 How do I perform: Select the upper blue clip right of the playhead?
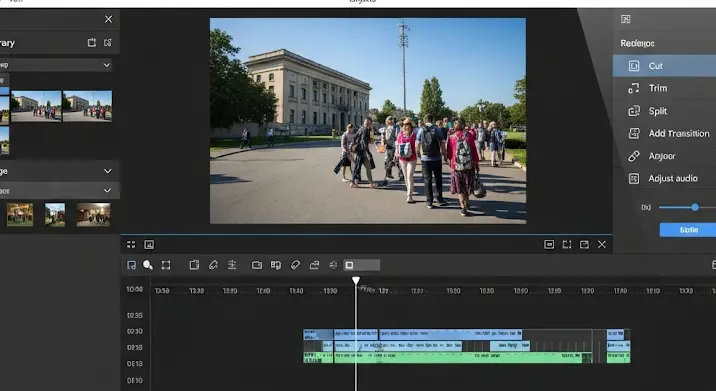coord(450,334)
